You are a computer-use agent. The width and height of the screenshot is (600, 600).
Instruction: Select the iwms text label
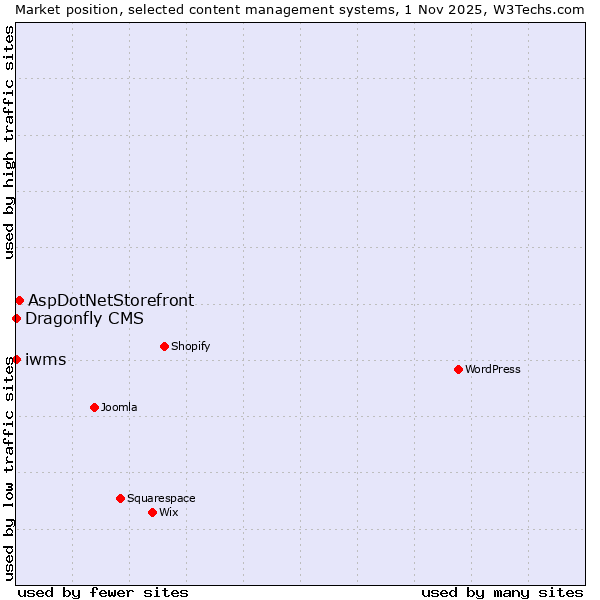(x=45, y=360)
